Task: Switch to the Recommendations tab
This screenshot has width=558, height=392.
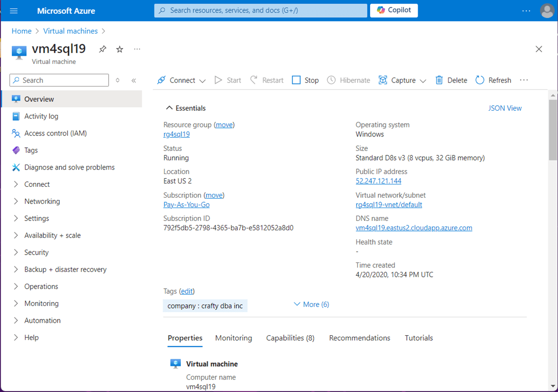Action: pos(359,338)
